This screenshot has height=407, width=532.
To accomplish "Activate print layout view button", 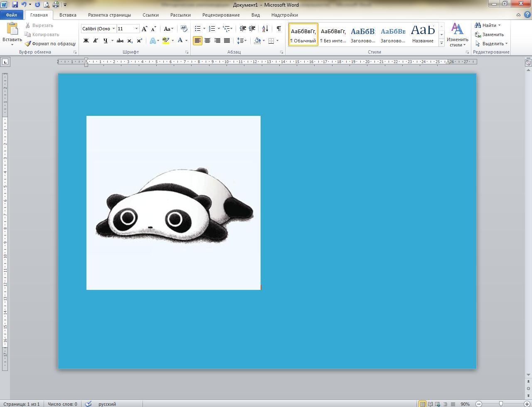I will [422, 404].
